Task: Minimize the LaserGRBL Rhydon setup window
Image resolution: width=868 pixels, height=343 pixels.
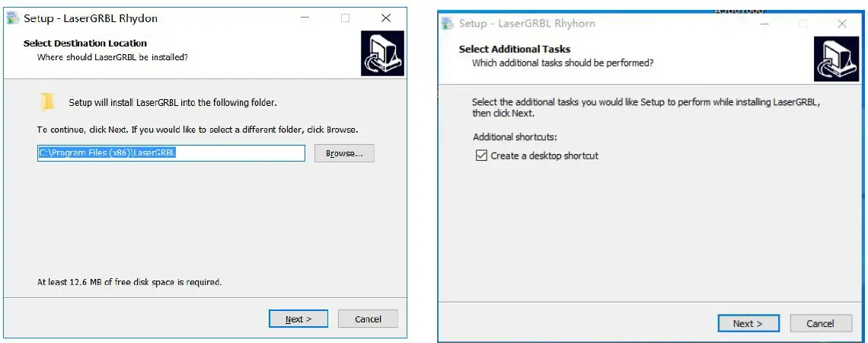Action: [305, 18]
